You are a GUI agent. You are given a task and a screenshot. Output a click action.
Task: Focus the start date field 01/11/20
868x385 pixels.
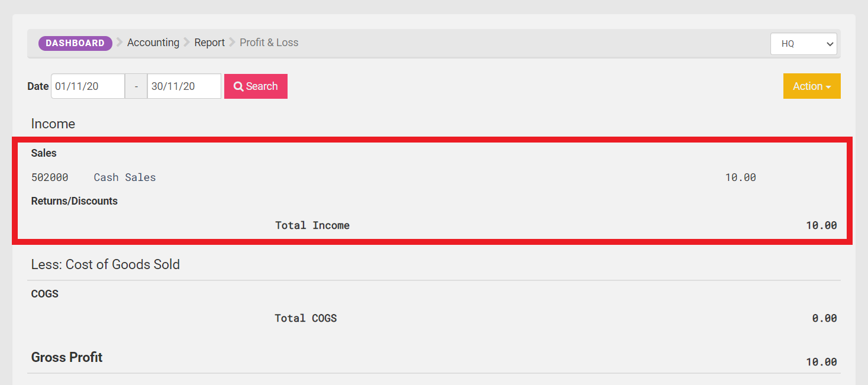tap(88, 86)
